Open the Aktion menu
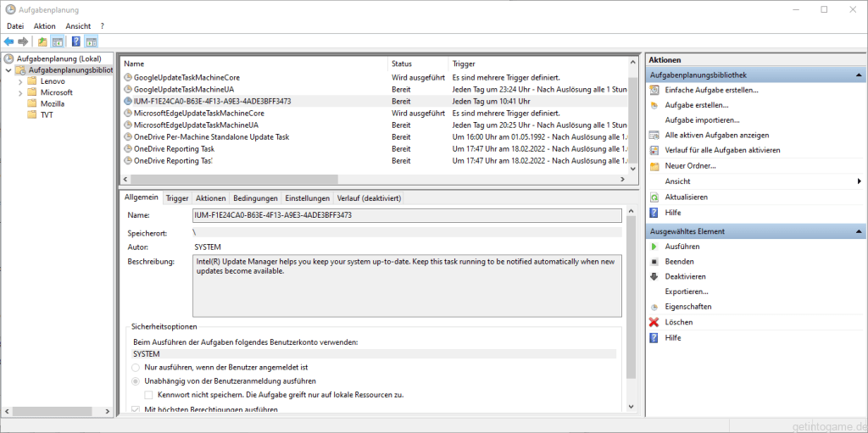 click(x=44, y=26)
